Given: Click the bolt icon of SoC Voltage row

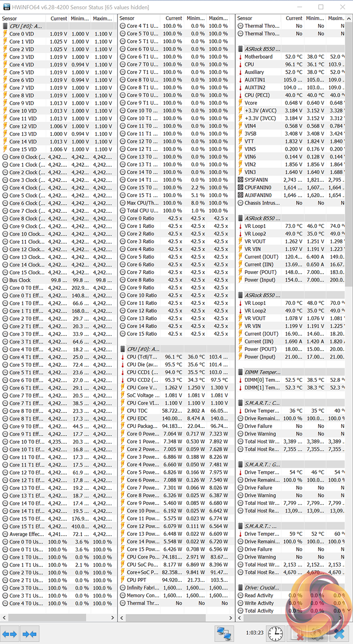Looking at the screenshot, I should click(x=122, y=395).
